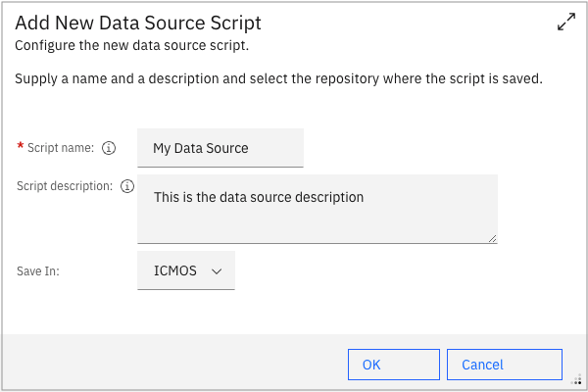Click the 'Configure the new data source script.' text
Image resolution: width=588 pixels, height=392 pixels.
pos(132,46)
